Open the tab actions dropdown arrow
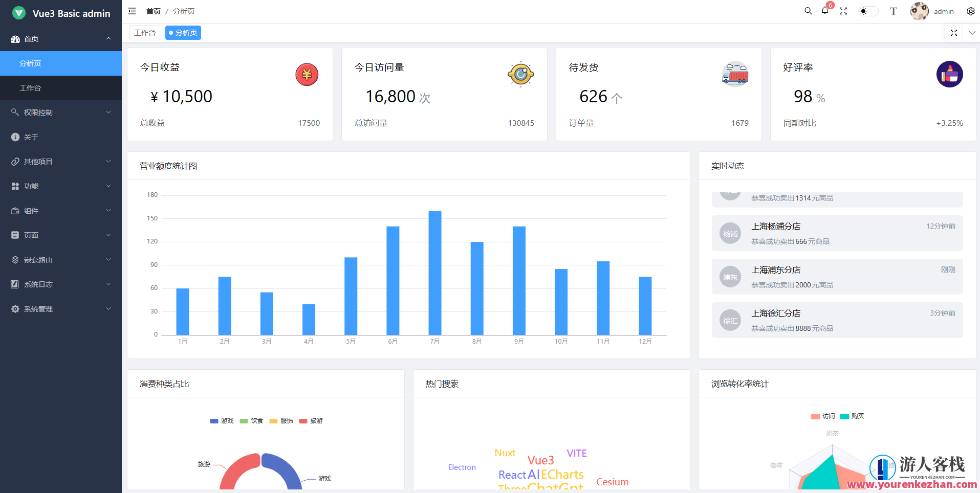The width and height of the screenshot is (980, 493). coord(972,32)
